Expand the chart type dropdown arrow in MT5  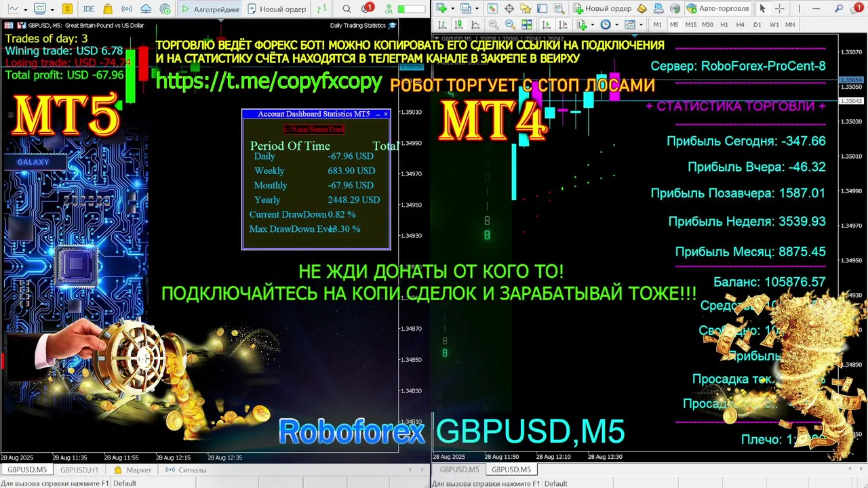[26, 9]
